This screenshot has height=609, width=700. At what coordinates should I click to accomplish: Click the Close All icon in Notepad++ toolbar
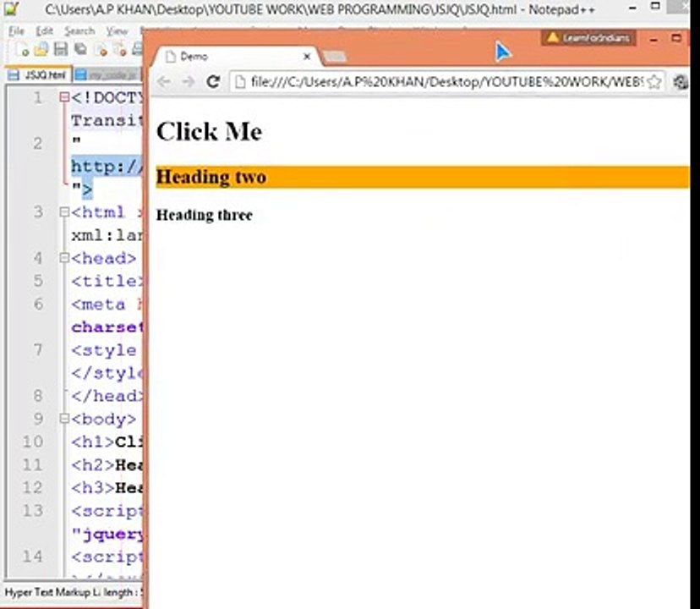(x=121, y=50)
